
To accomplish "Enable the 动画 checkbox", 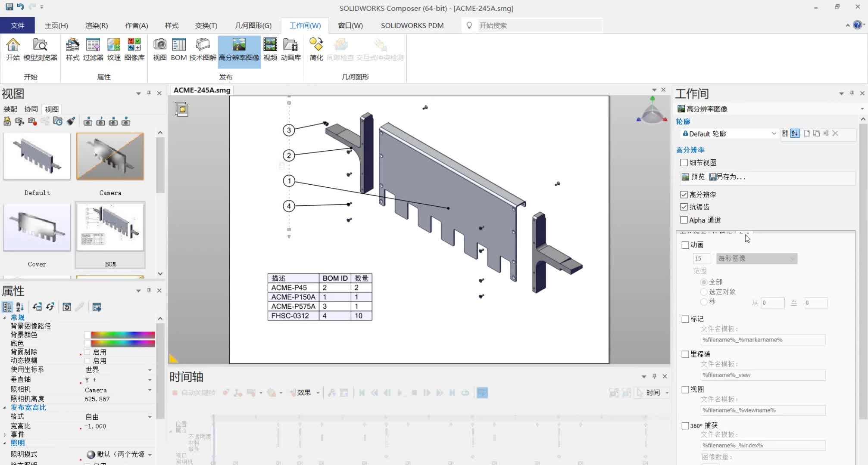I will tap(685, 245).
